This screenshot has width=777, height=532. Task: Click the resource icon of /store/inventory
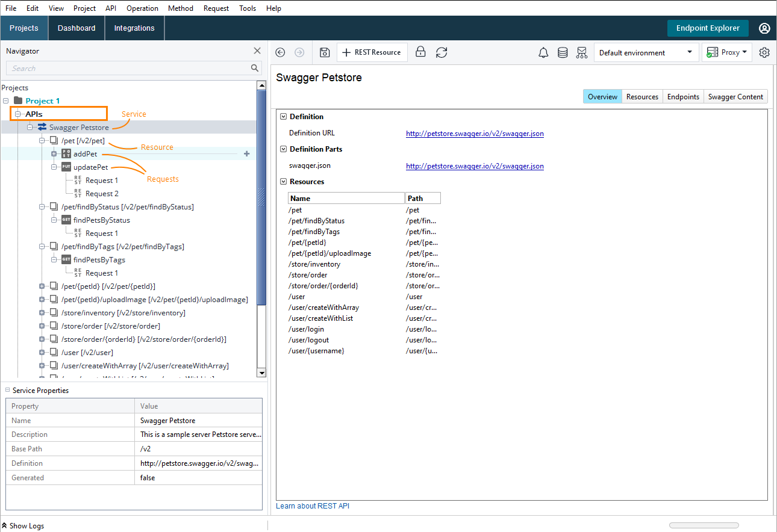[x=54, y=312]
